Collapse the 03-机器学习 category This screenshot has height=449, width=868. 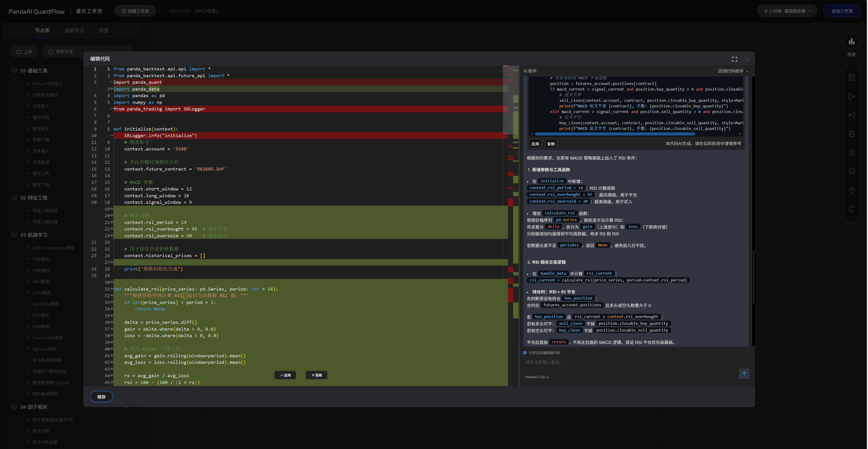[x=34, y=235]
